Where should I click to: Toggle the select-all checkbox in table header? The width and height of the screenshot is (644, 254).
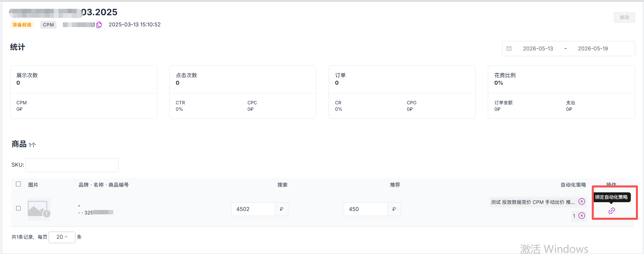tap(19, 184)
